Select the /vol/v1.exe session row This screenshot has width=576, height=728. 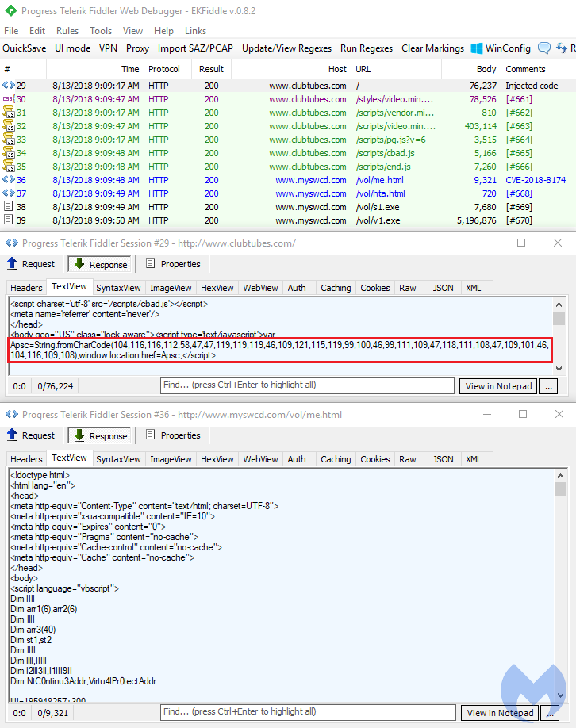click(288, 220)
